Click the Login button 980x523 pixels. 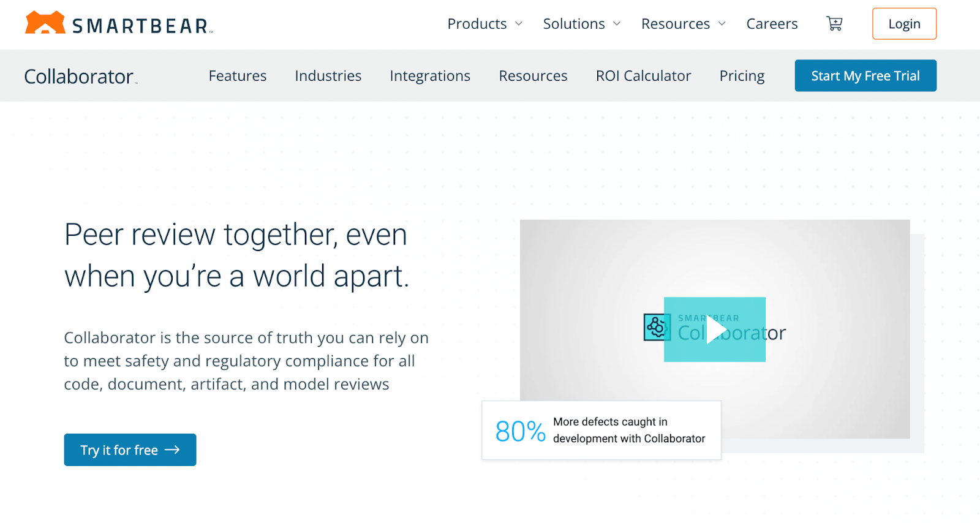tap(904, 24)
